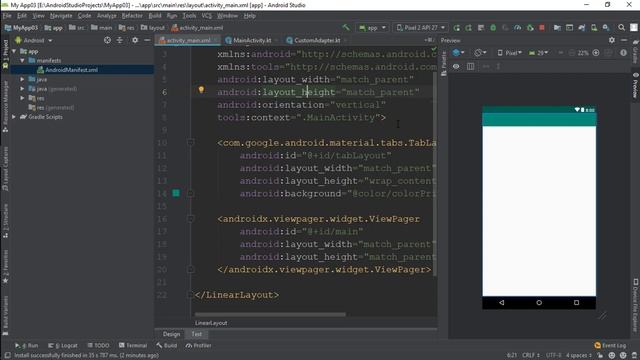Expand Gradle Scripts node
640x360 pixels.
pos(14,117)
